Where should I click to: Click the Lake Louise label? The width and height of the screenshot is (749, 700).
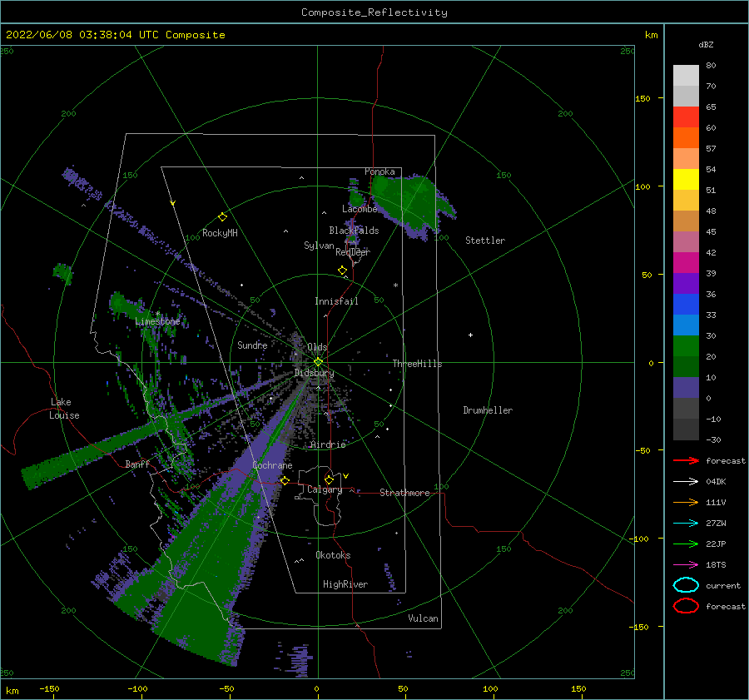pos(65,409)
